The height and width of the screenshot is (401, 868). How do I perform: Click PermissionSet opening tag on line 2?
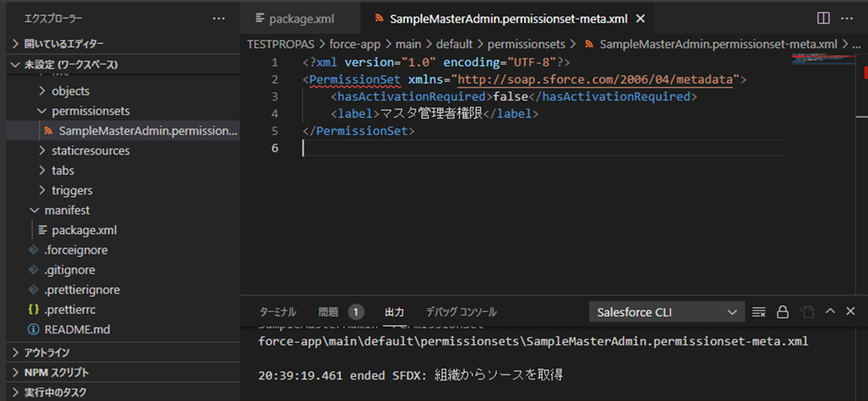355,79
